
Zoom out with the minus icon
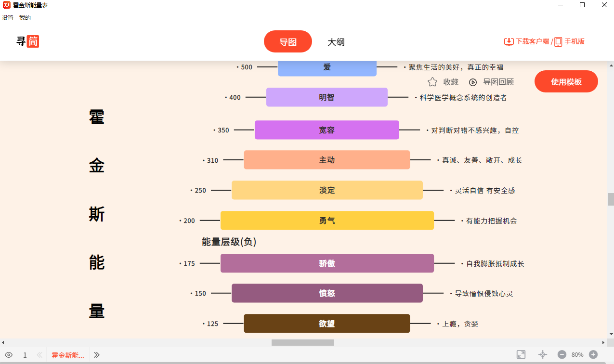click(x=562, y=354)
